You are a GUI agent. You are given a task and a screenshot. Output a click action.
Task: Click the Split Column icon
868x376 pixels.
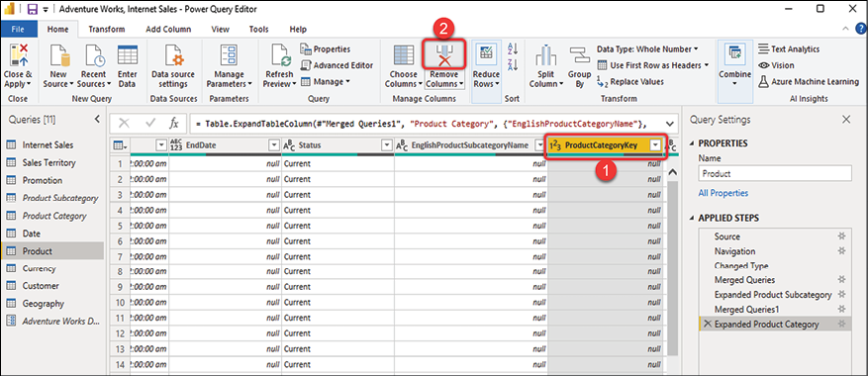(545, 55)
